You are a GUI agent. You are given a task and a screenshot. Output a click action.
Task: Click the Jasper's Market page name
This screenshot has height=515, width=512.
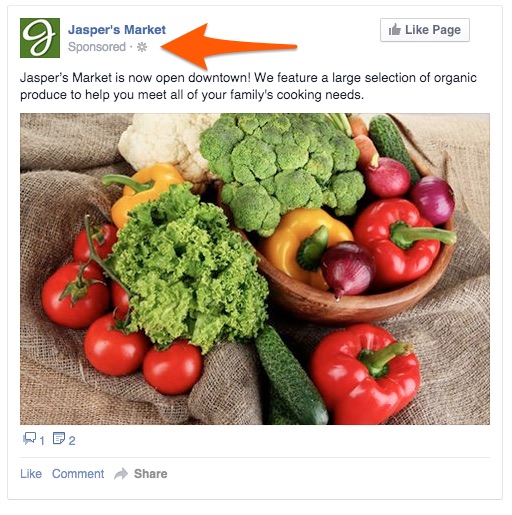point(117,30)
